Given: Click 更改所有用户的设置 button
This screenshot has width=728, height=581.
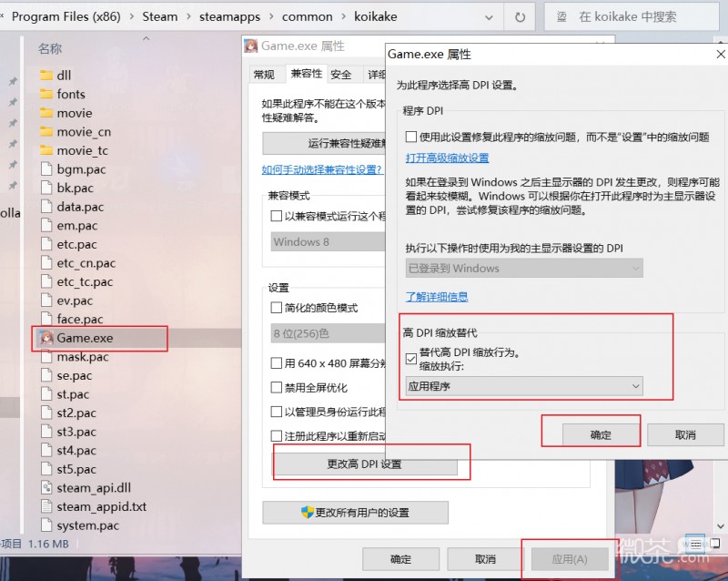Looking at the screenshot, I should [355, 513].
